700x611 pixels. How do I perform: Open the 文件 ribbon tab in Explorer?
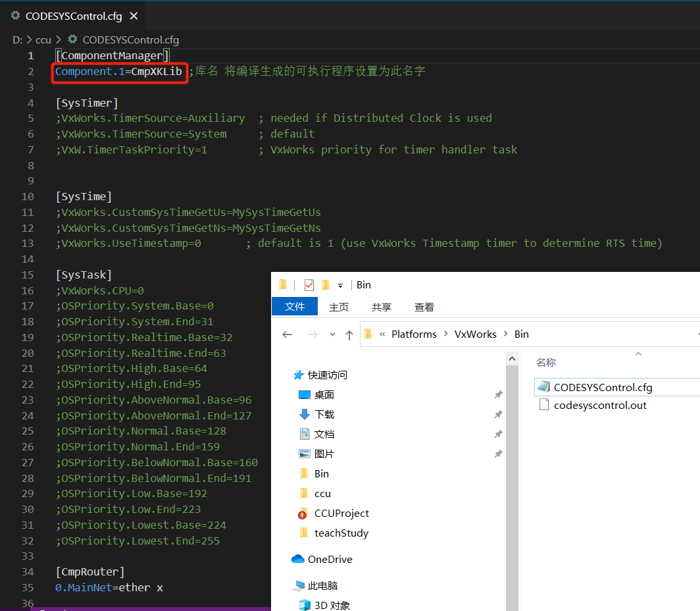(x=295, y=306)
